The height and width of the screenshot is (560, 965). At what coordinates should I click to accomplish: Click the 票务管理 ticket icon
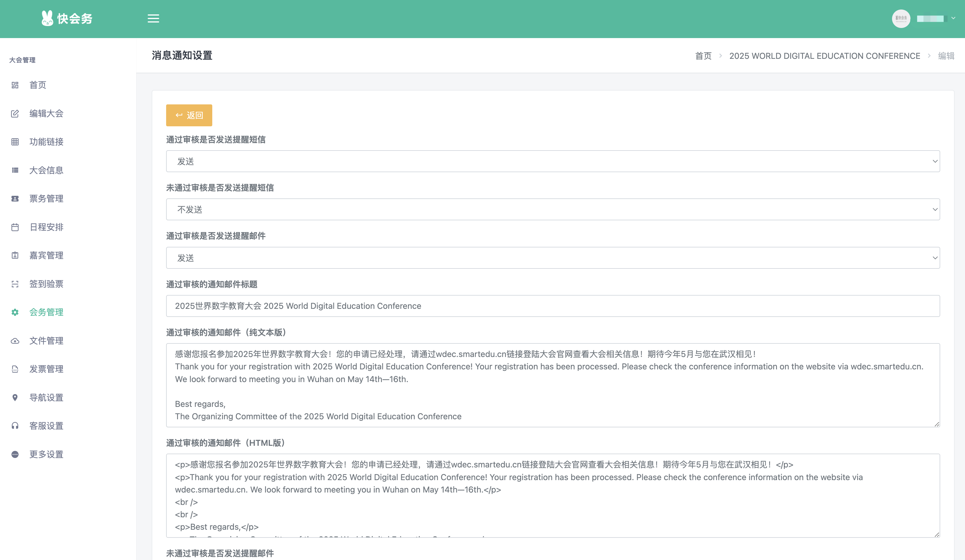click(15, 198)
